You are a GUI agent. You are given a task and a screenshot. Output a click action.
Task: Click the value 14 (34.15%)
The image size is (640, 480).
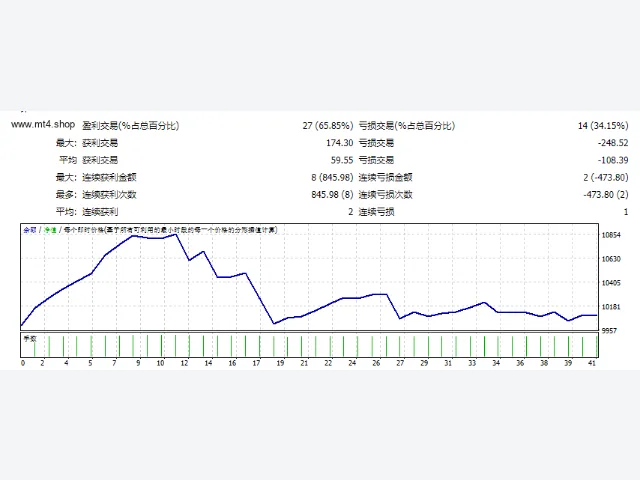click(603, 125)
